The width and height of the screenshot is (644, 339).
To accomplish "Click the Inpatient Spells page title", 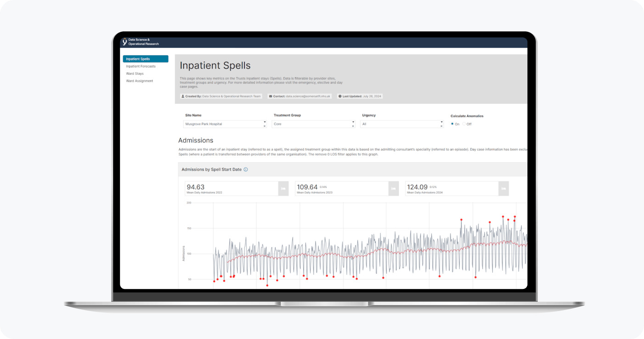I will tap(215, 66).
